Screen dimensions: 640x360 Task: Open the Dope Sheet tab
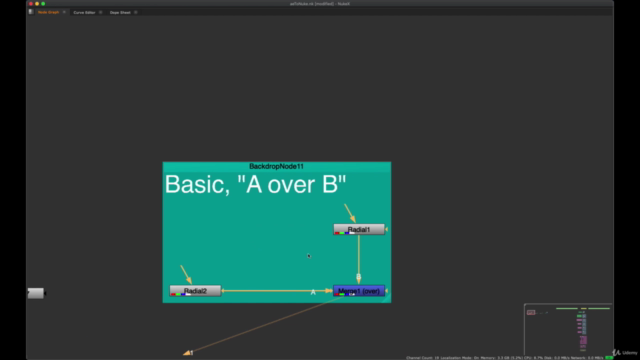[x=120, y=13]
